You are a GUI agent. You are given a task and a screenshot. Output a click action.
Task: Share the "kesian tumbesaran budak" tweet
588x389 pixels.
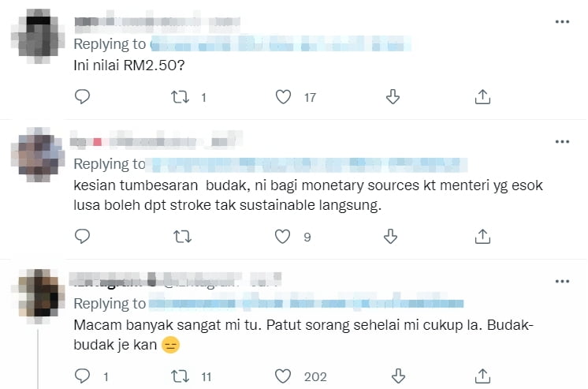tap(482, 237)
